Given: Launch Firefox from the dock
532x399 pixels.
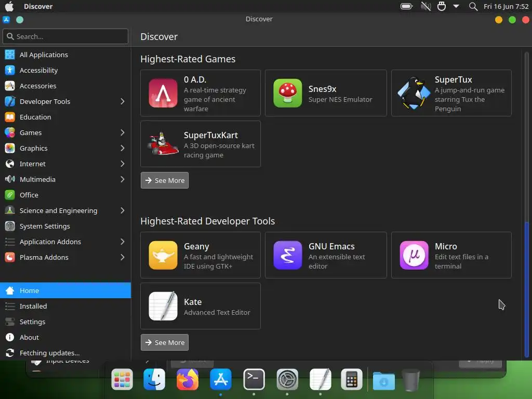Looking at the screenshot, I should [x=188, y=379].
